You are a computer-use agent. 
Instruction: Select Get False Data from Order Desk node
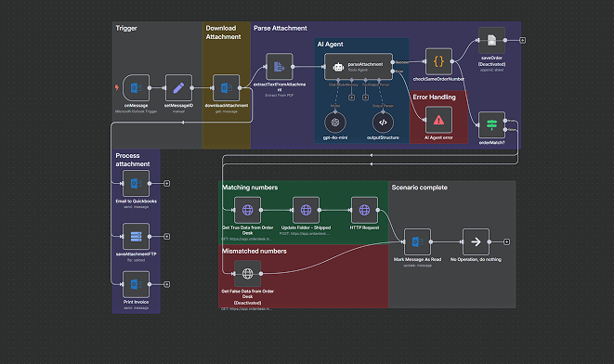coord(247,274)
